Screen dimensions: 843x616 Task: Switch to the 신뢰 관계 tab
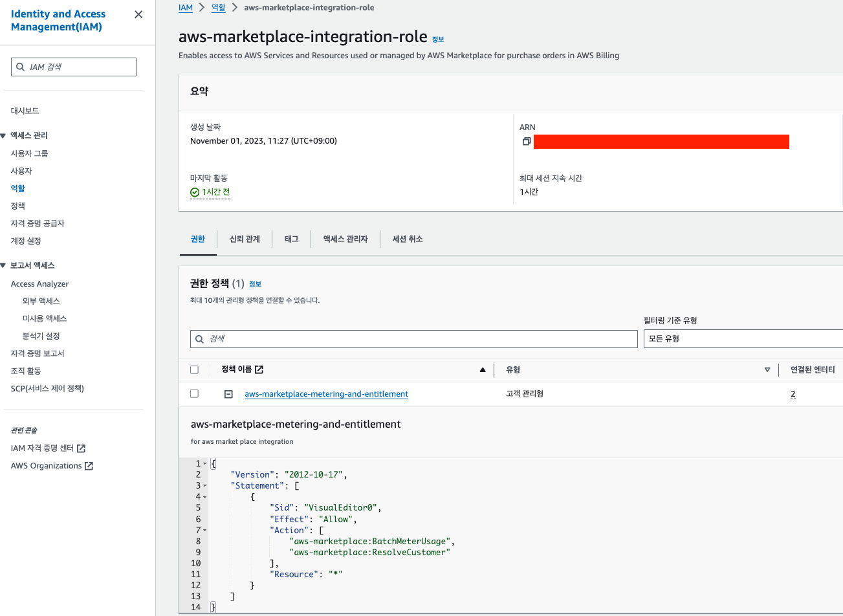[245, 239]
